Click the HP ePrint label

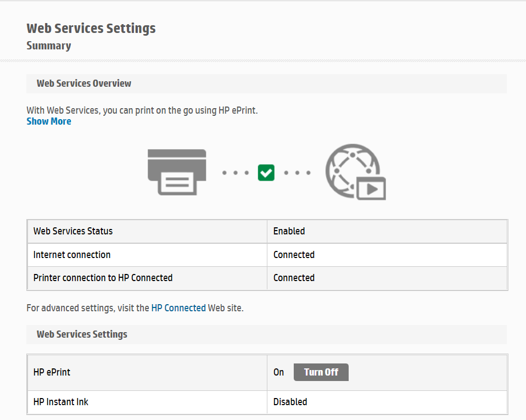(x=52, y=372)
